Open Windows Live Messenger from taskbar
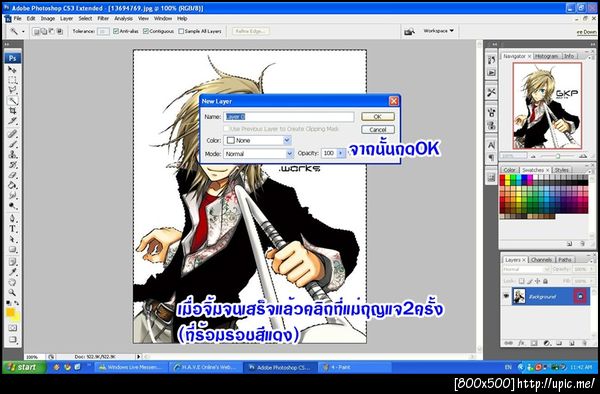This screenshot has width=600, height=394. [130, 367]
